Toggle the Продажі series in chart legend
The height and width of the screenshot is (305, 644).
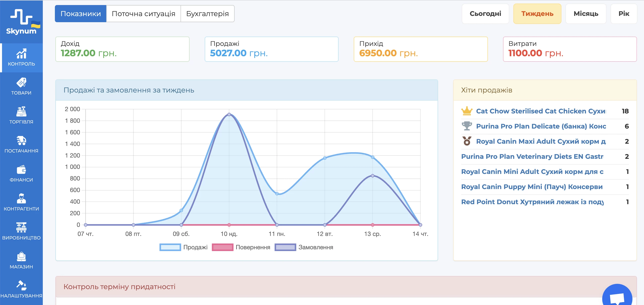click(x=184, y=247)
